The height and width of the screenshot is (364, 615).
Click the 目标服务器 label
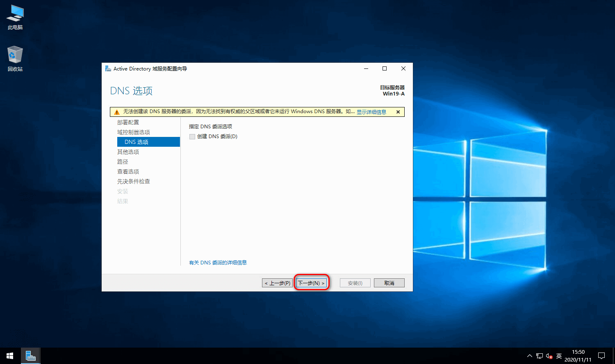click(x=392, y=87)
